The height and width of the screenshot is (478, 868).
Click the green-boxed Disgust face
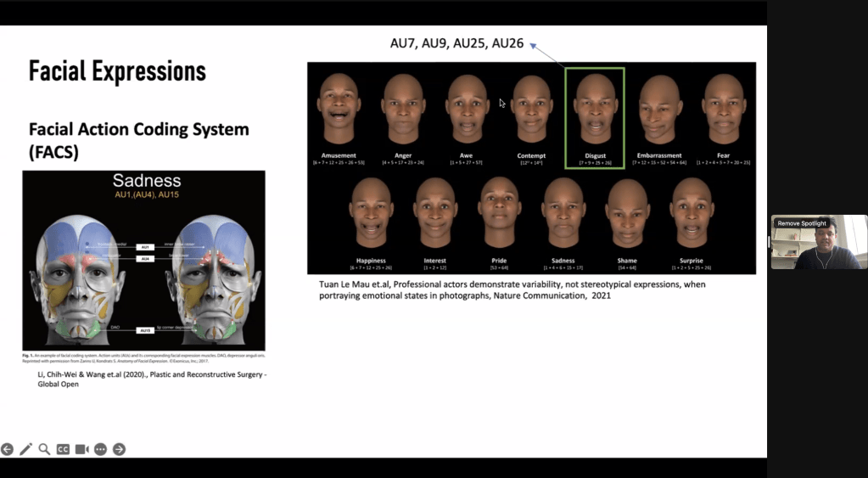pyautogui.click(x=595, y=112)
